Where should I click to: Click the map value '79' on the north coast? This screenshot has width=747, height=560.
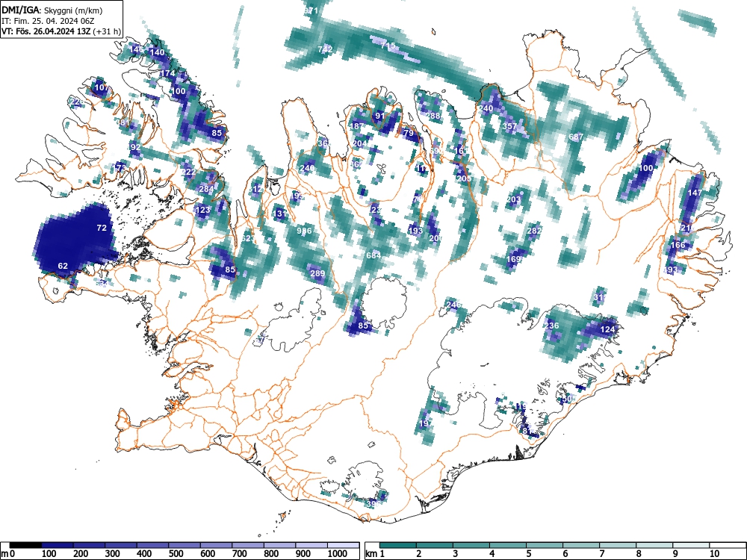(x=409, y=133)
